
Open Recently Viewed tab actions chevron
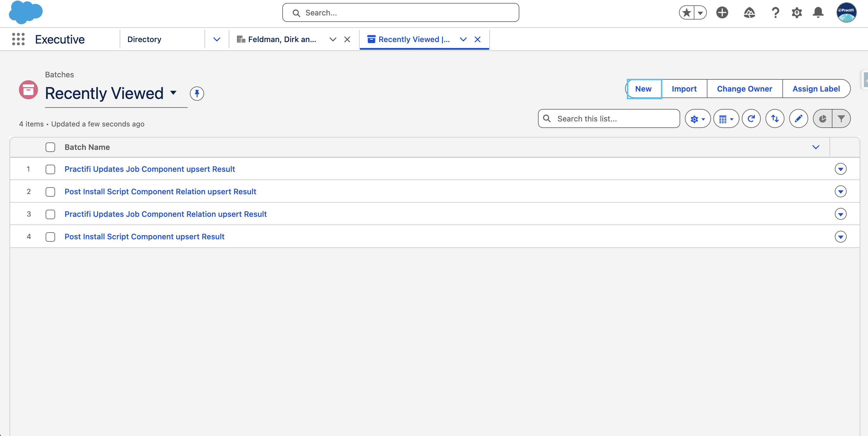click(x=463, y=39)
